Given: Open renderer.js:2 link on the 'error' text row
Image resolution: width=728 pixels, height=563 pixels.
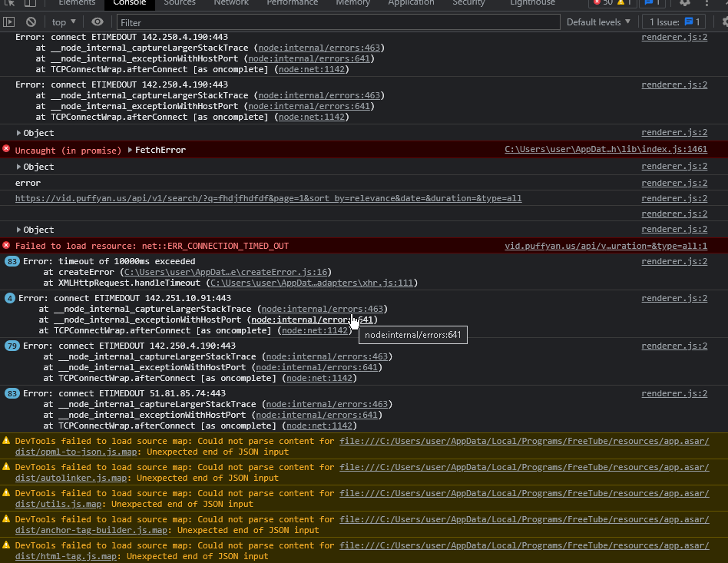Looking at the screenshot, I should point(674,183).
